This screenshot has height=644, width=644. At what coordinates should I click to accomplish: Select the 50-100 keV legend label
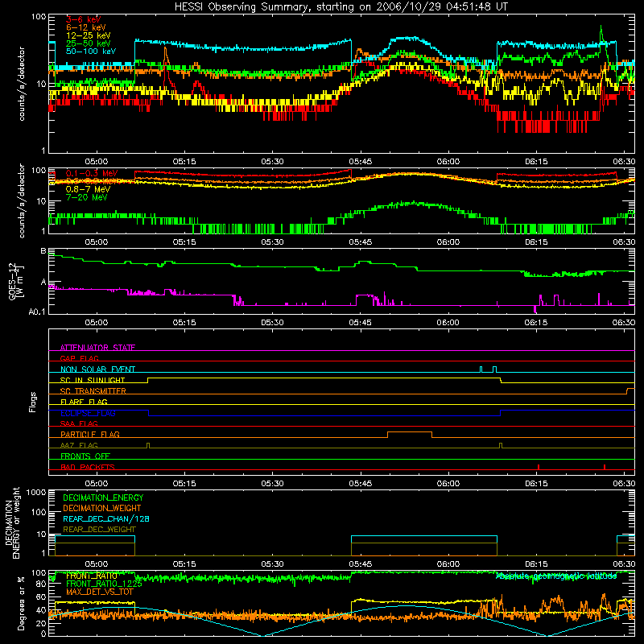point(91,52)
